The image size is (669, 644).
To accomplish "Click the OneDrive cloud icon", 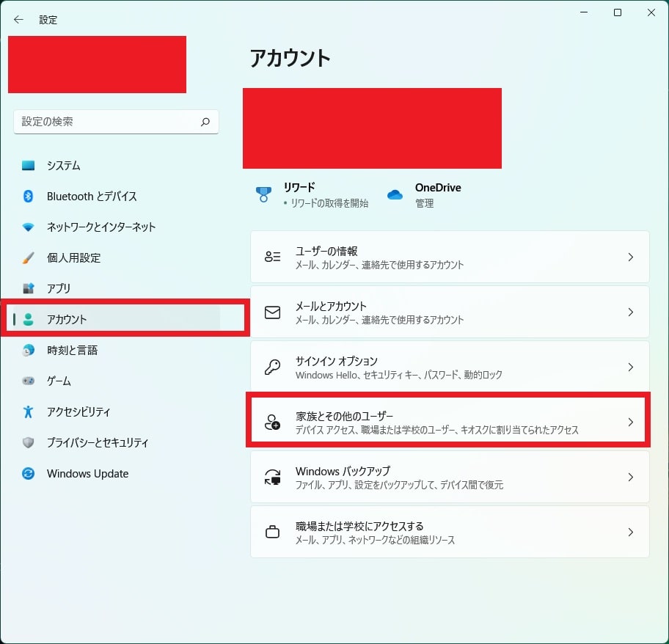I will (x=395, y=195).
